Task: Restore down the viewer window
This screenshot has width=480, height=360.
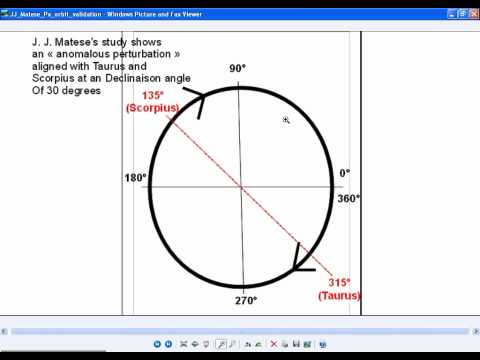Action: (463, 14)
